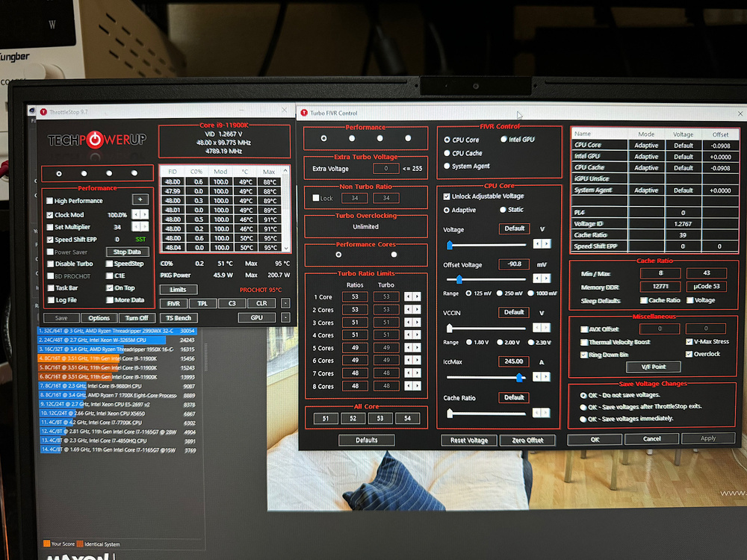Enable Task Bar checkbox
Image resolution: width=747 pixels, height=560 pixels.
click(x=51, y=288)
